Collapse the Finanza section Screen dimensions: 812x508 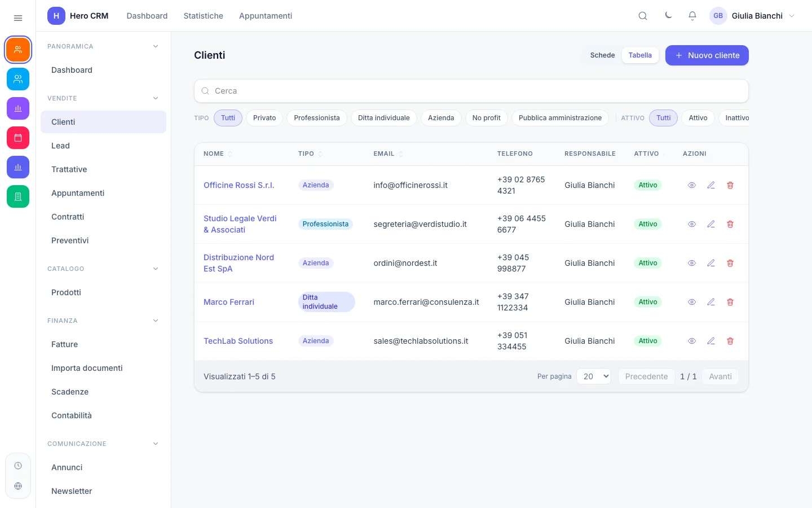[x=156, y=321]
